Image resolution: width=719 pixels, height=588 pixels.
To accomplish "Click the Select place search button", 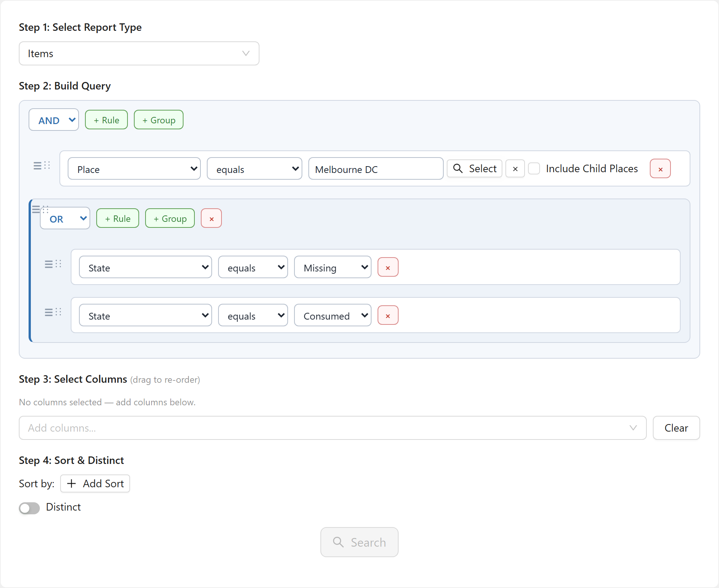I will coord(475,168).
